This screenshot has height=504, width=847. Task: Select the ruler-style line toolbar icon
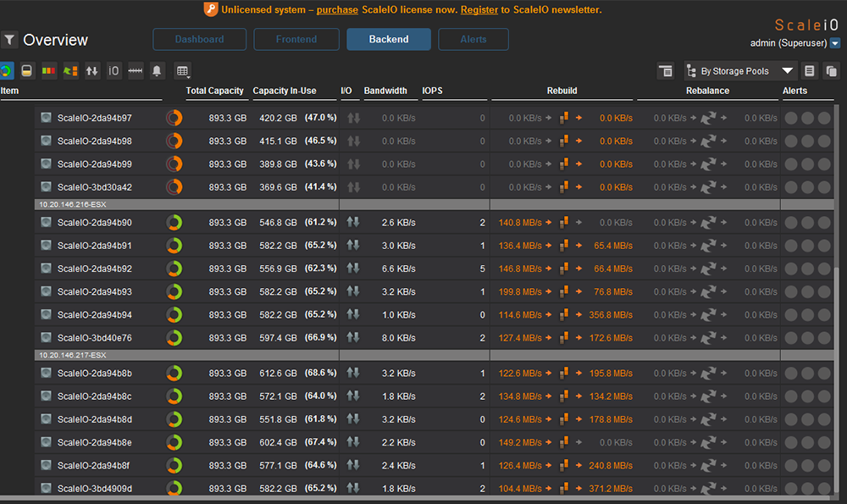point(135,71)
